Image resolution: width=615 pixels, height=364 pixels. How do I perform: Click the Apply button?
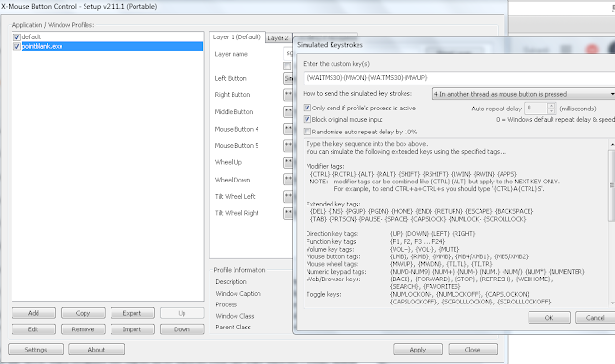418,350
